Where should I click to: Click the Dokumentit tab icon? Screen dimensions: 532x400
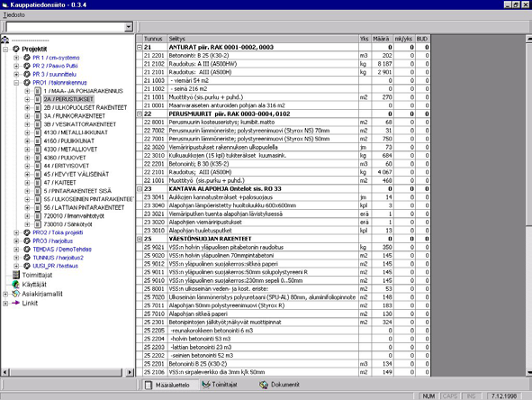tap(264, 385)
